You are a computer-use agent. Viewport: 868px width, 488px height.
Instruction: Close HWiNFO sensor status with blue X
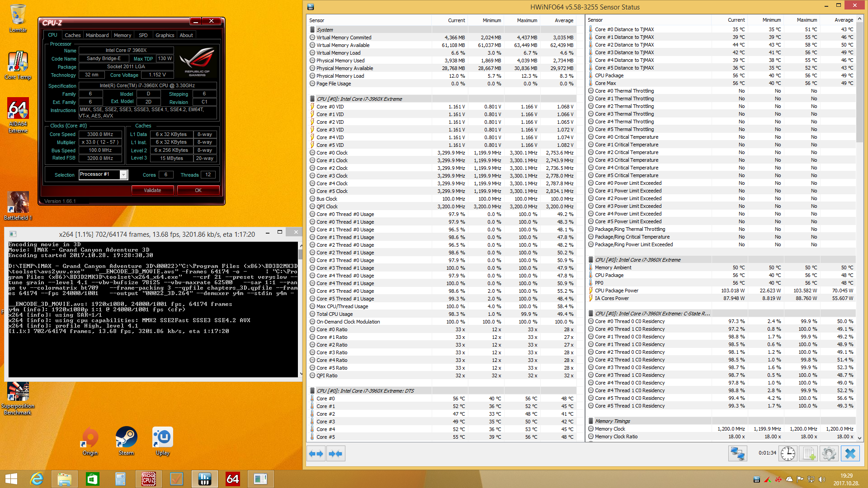850,454
